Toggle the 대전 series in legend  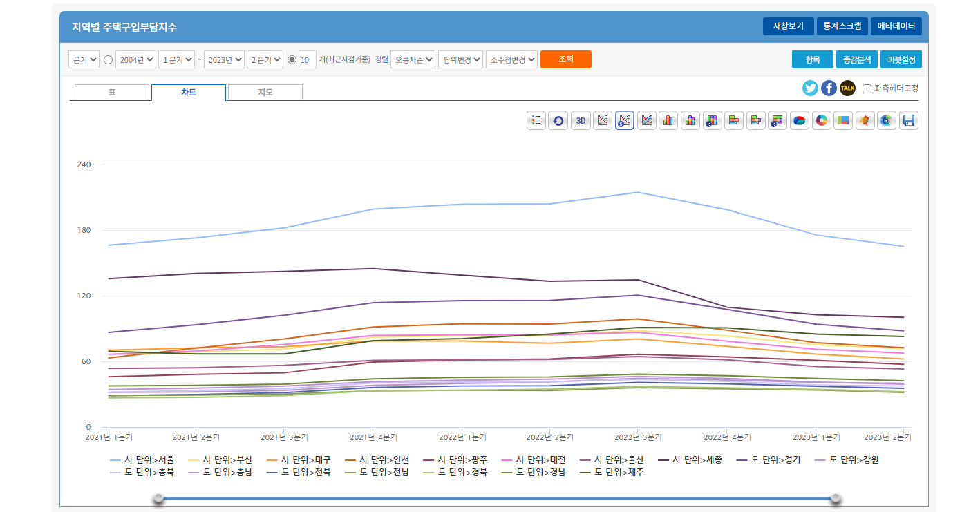point(534,459)
